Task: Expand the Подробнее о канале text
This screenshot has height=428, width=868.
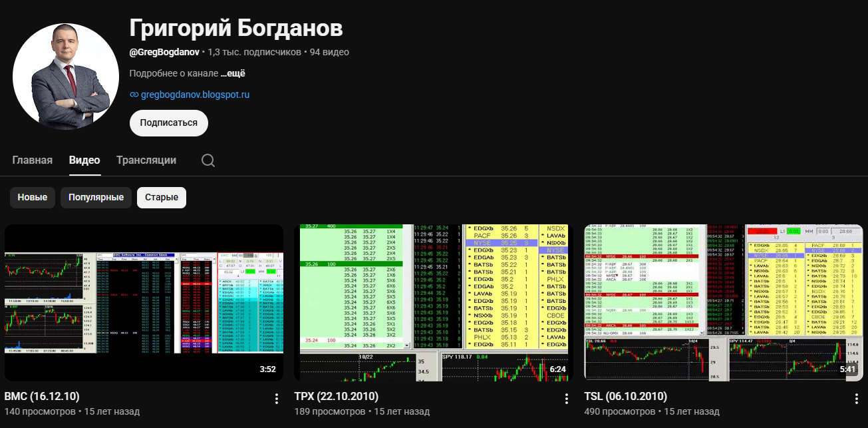Action: pyautogui.click(x=174, y=73)
